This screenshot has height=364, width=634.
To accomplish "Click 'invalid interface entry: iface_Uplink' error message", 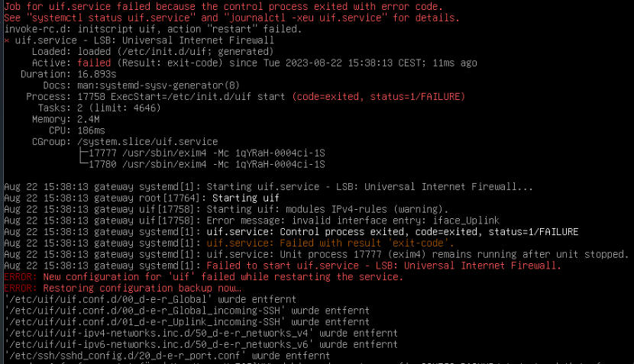I will [x=353, y=221].
